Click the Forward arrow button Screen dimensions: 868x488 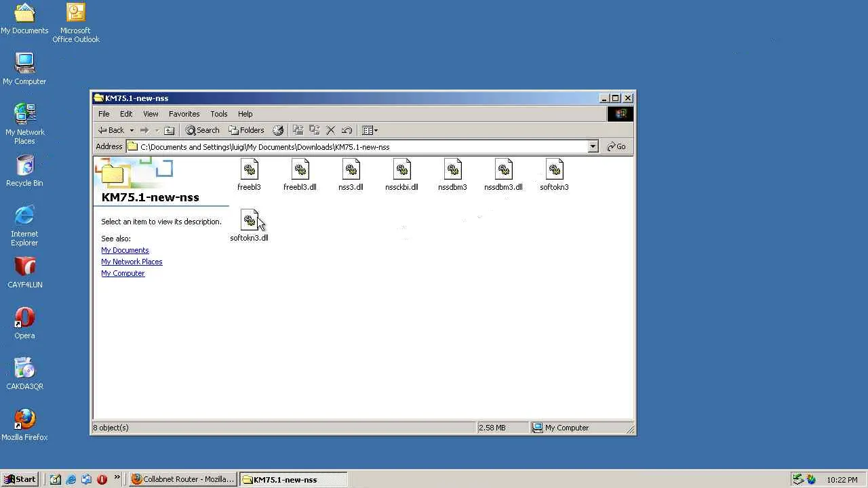144,130
